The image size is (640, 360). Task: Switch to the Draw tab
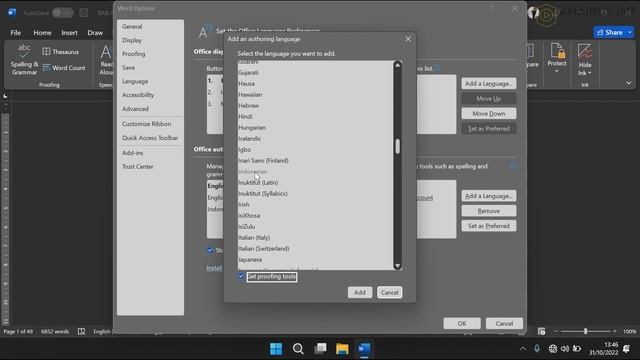tap(95, 33)
